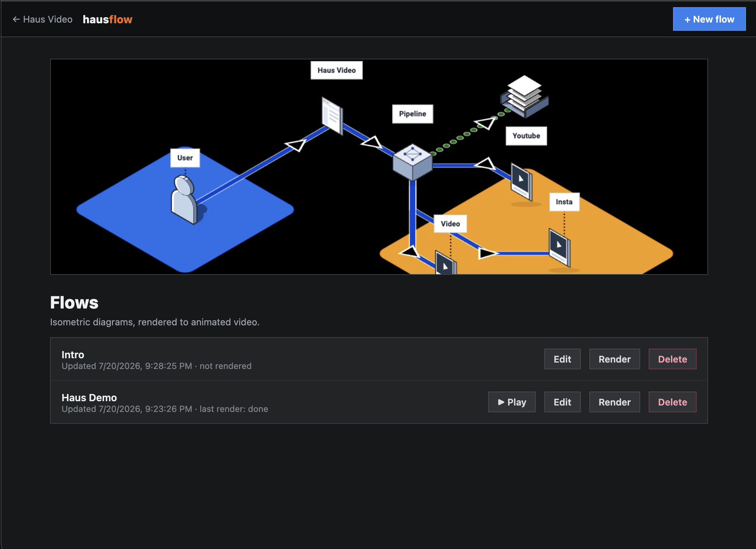The image size is (756, 549).
Task: Click the isometric diagrams subtitle text
Action: [x=155, y=322]
